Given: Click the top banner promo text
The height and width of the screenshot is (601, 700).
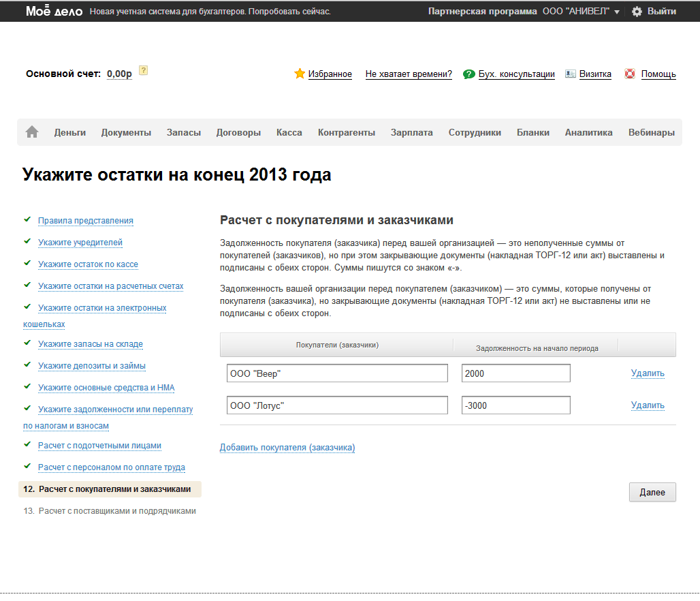Looking at the screenshot, I should (x=210, y=12).
